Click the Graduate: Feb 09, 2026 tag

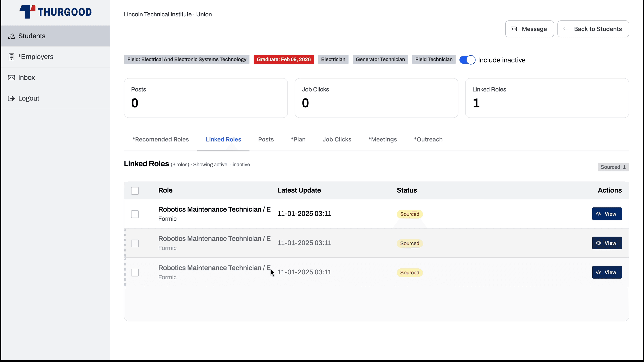click(x=283, y=59)
